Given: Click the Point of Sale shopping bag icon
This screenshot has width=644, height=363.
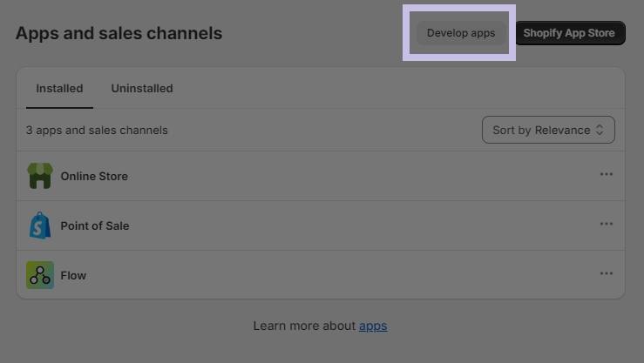Looking at the screenshot, I should [39, 225].
